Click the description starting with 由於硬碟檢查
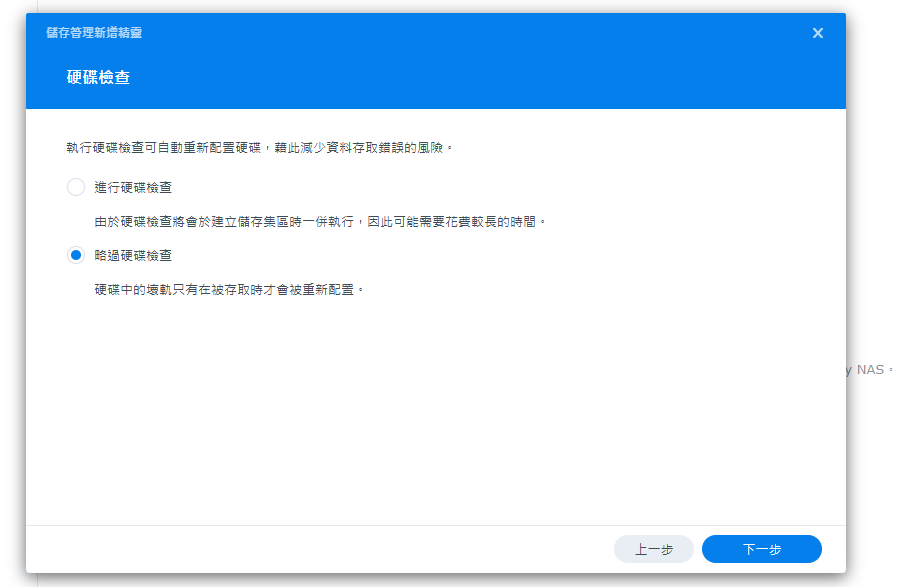 pos(320,220)
